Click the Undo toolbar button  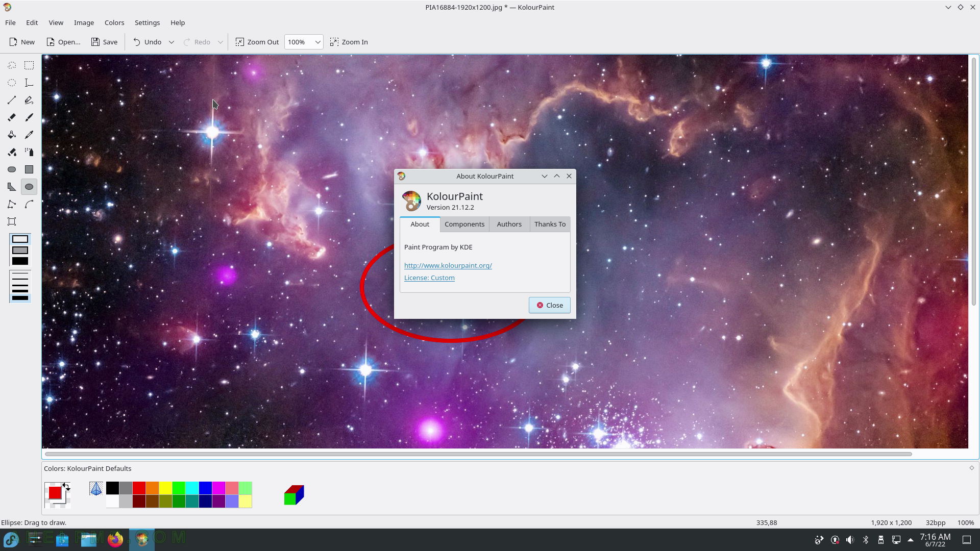click(x=147, y=42)
